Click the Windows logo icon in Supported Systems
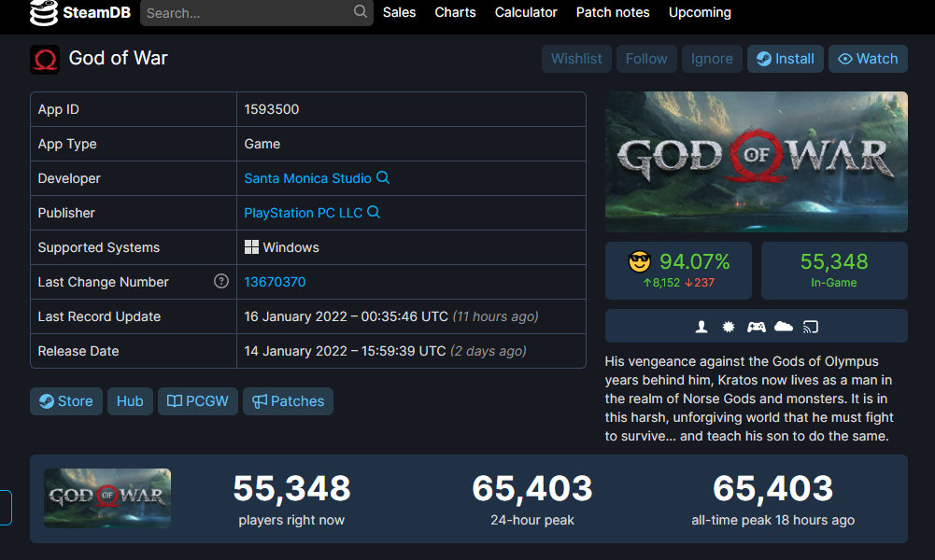Viewport: 935px width, 560px height. pyautogui.click(x=251, y=247)
